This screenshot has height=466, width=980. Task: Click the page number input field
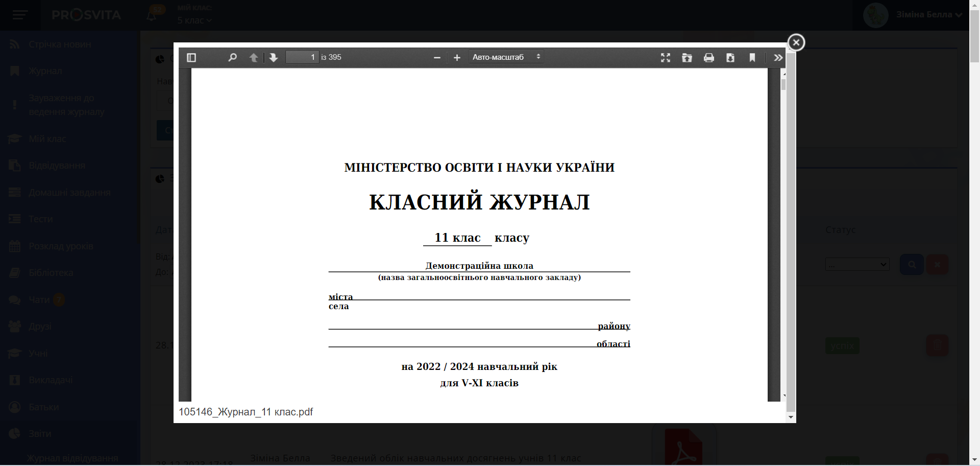pyautogui.click(x=302, y=57)
